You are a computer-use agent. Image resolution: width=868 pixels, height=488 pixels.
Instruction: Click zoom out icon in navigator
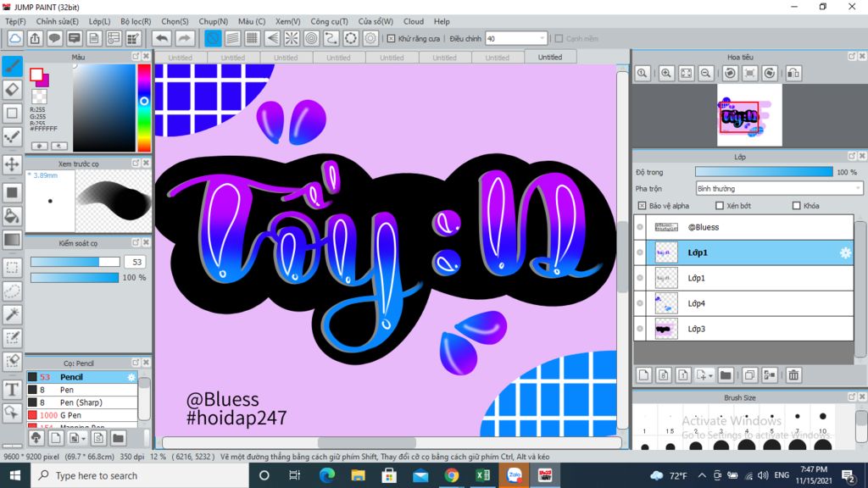706,73
